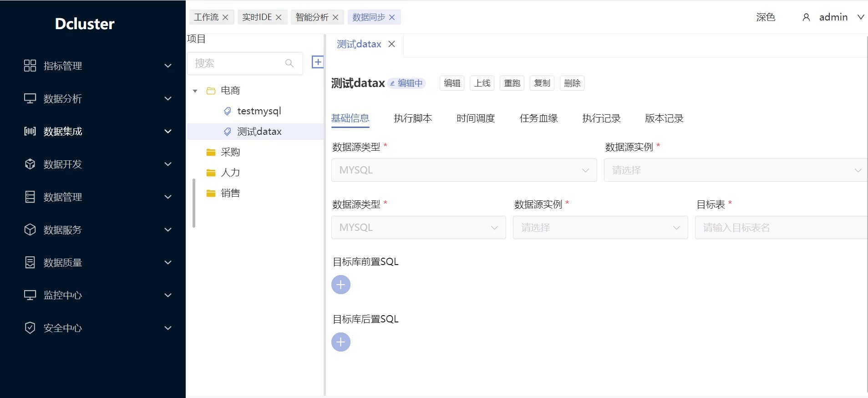The image size is (868, 398).
Task: Open the first 数据源实例 dropdown
Action: pyautogui.click(x=735, y=170)
